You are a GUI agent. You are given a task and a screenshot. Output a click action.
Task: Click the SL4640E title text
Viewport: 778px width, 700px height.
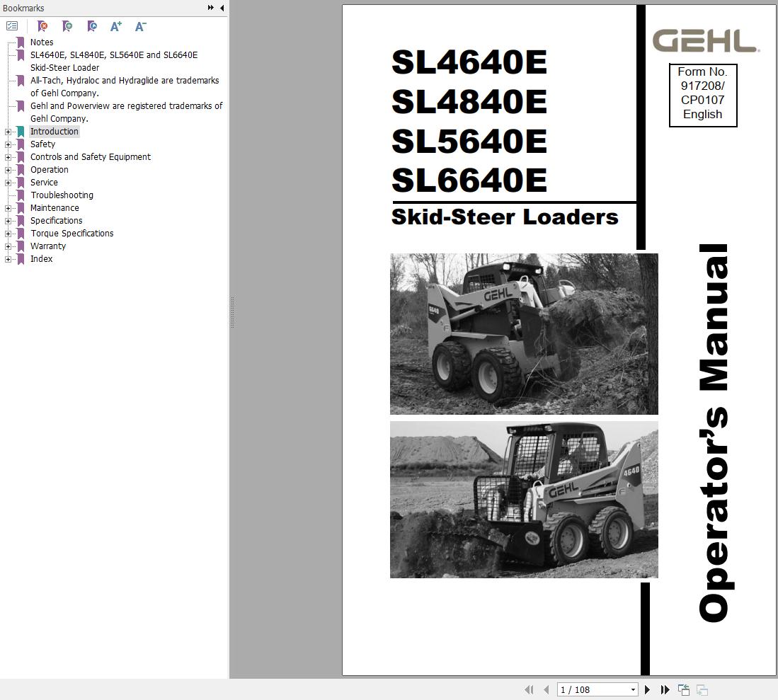click(469, 62)
